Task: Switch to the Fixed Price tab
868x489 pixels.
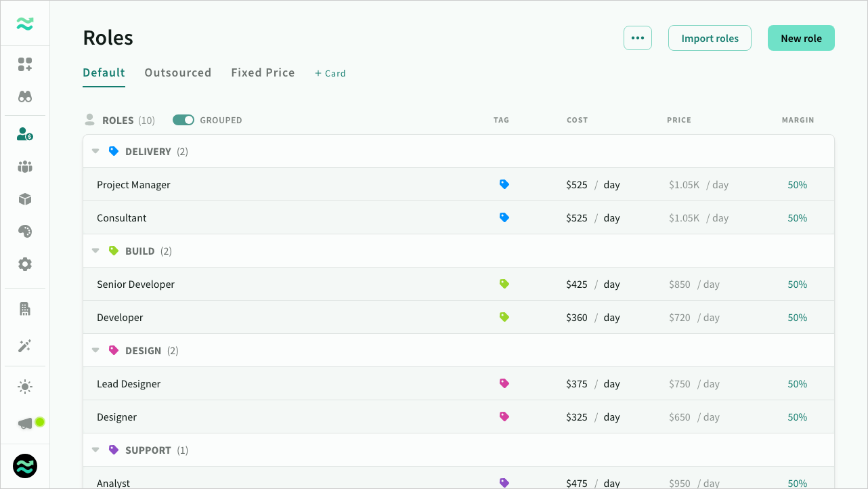Action: pyautogui.click(x=263, y=72)
